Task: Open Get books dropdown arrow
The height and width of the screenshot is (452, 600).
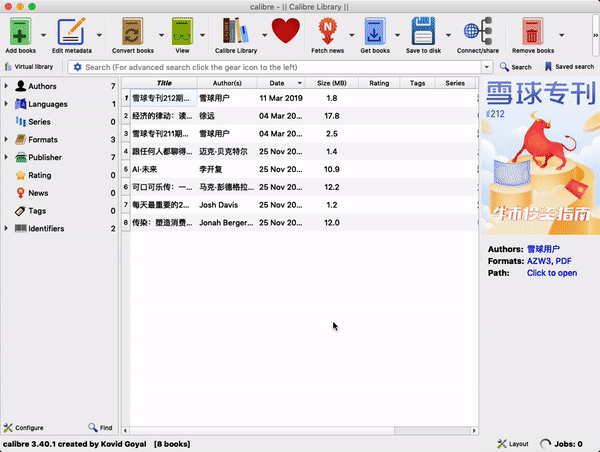Action: tap(398, 35)
